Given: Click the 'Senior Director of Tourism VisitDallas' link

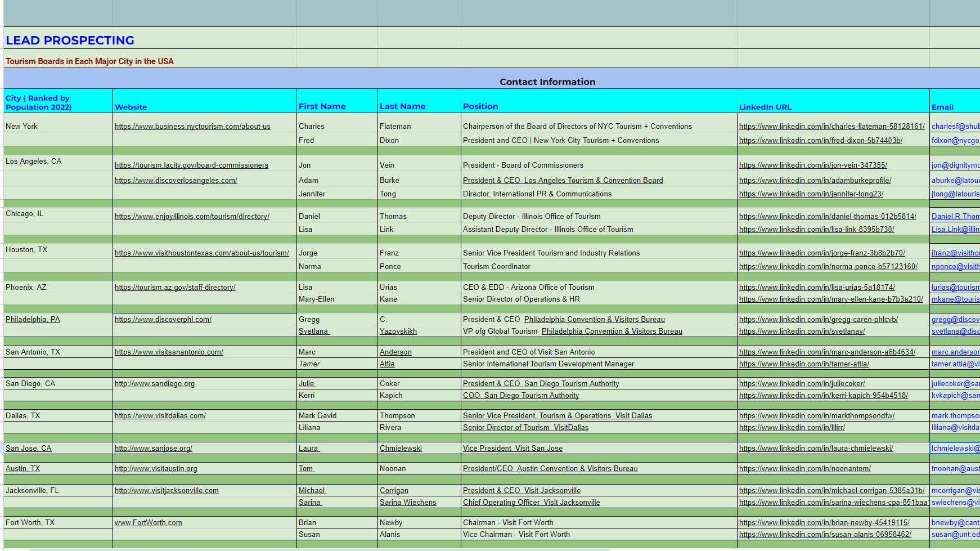Looking at the screenshot, I should [525, 428].
